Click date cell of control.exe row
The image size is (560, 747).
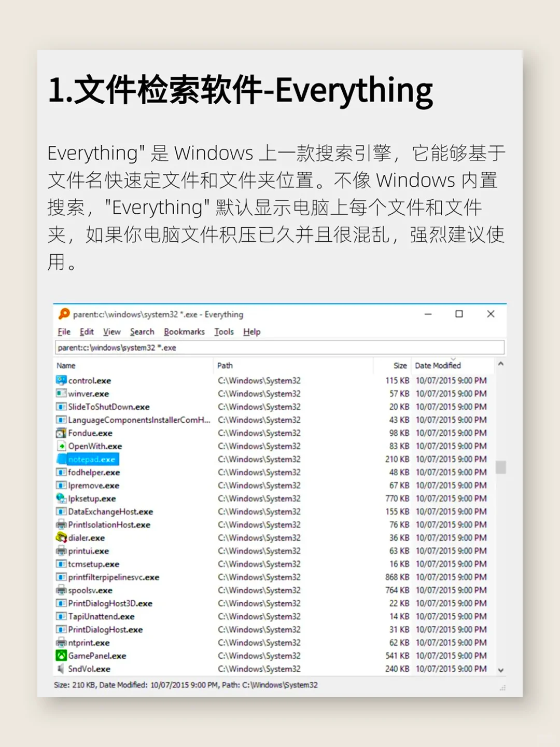click(x=451, y=380)
